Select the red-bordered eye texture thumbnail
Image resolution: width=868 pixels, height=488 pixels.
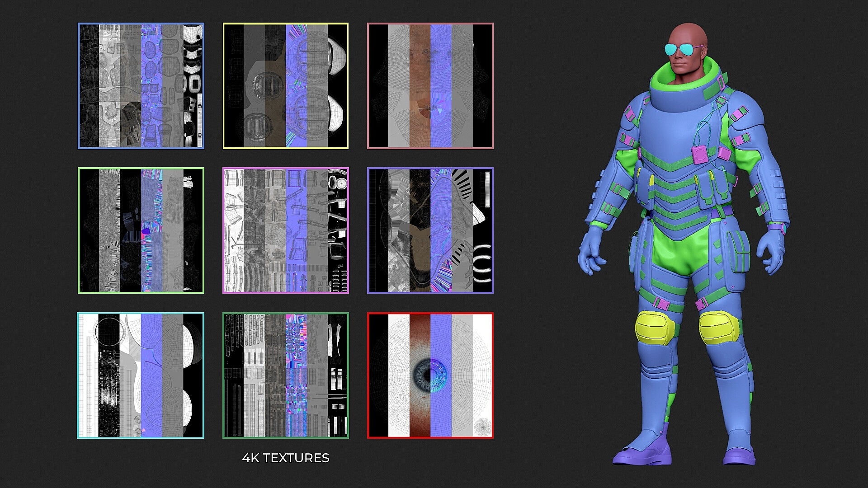pos(430,375)
